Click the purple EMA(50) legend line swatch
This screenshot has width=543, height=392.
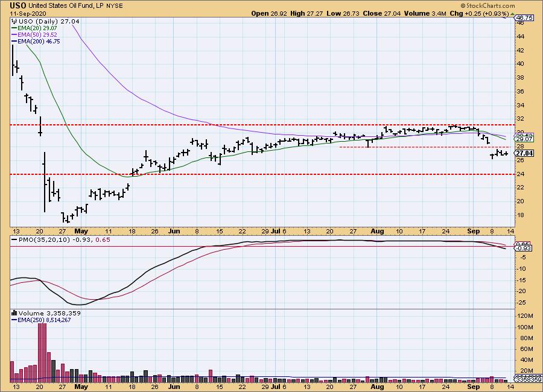pos(14,34)
